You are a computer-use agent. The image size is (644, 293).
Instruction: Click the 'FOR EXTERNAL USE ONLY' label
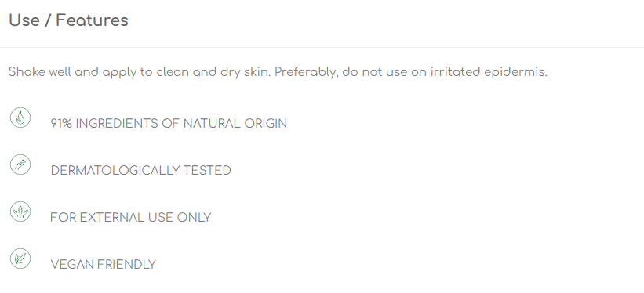click(x=131, y=218)
